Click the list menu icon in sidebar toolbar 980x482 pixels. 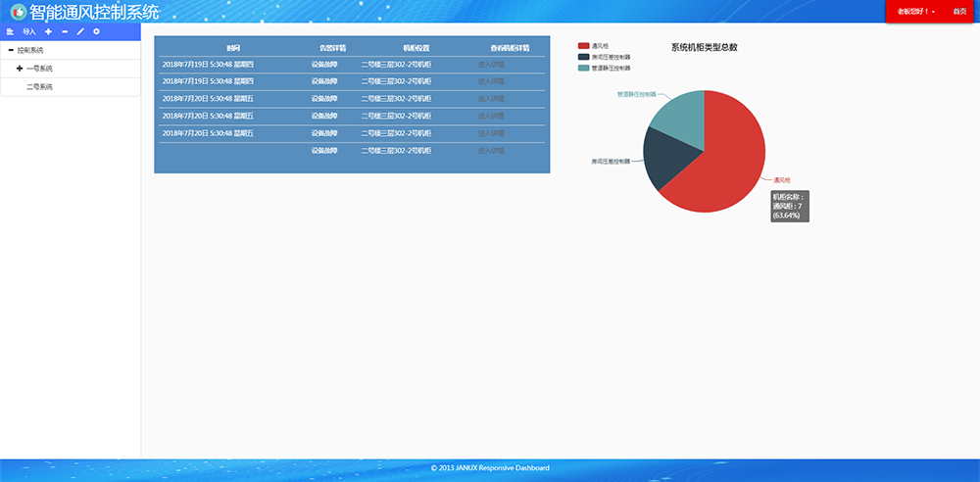[10, 32]
